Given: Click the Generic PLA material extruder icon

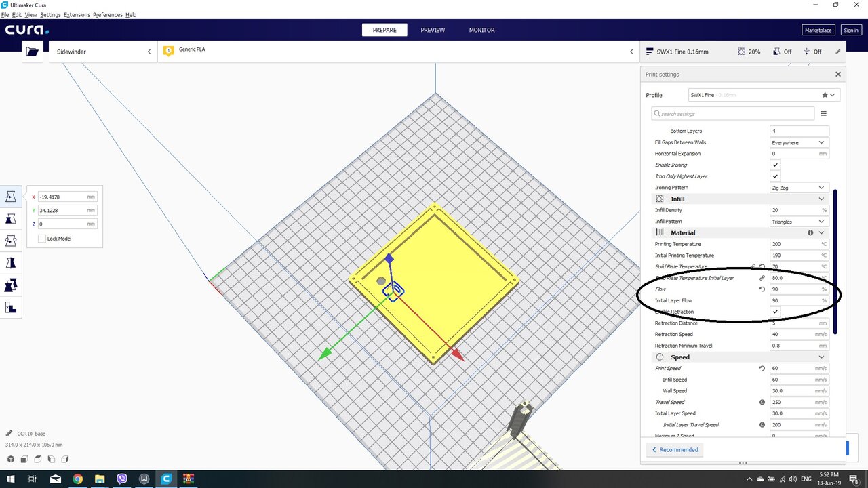Looking at the screenshot, I should click(169, 50).
